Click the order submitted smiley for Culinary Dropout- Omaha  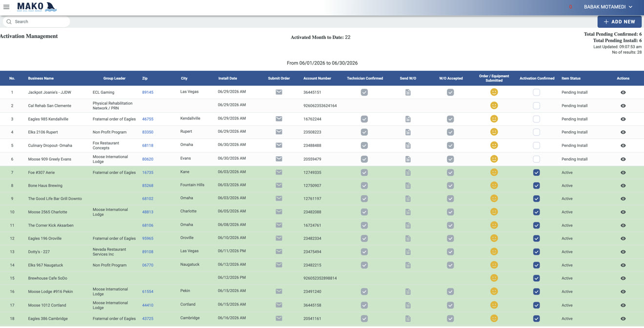coord(494,145)
